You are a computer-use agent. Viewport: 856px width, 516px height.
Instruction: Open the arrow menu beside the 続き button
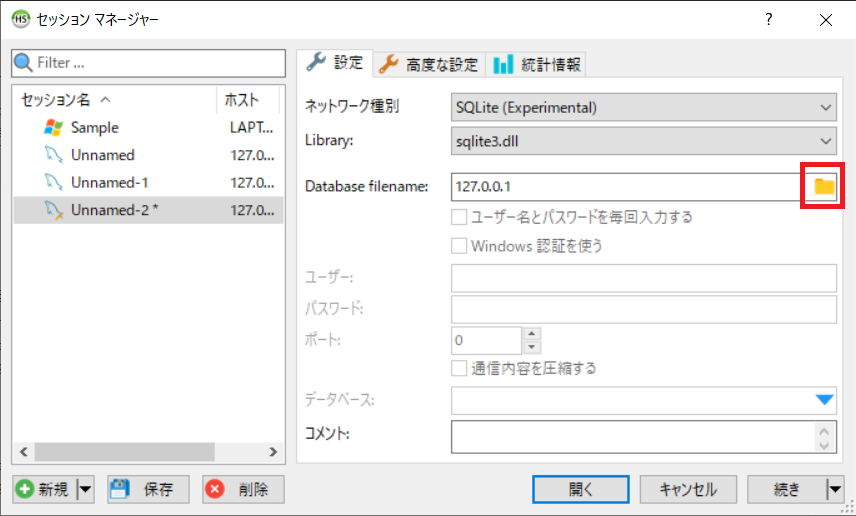point(835,489)
